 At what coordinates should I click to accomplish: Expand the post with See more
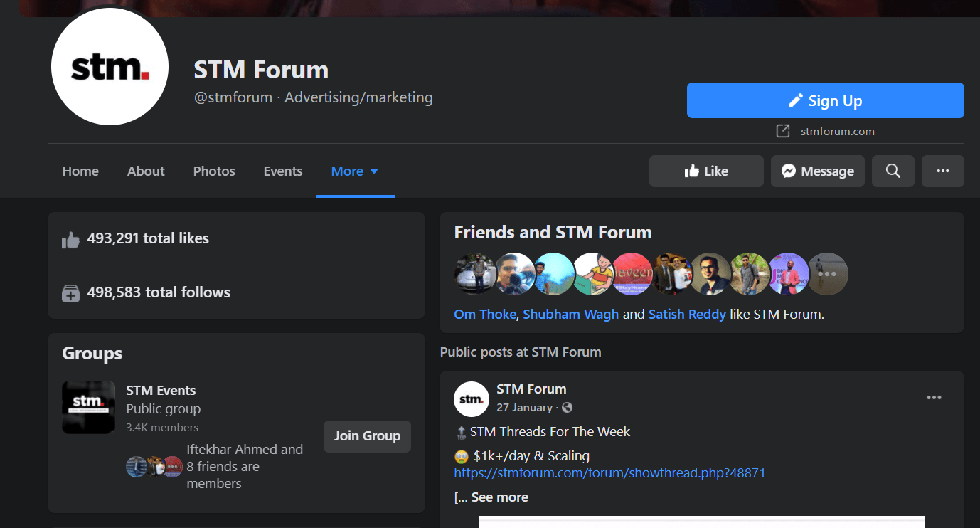click(x=499, y=497)
